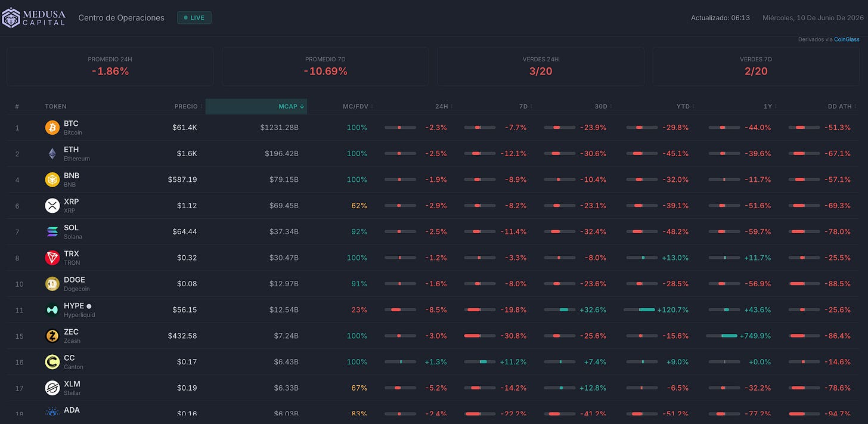
Task: Click the CC 7D value +11.2%
Action: pos(513,362)
